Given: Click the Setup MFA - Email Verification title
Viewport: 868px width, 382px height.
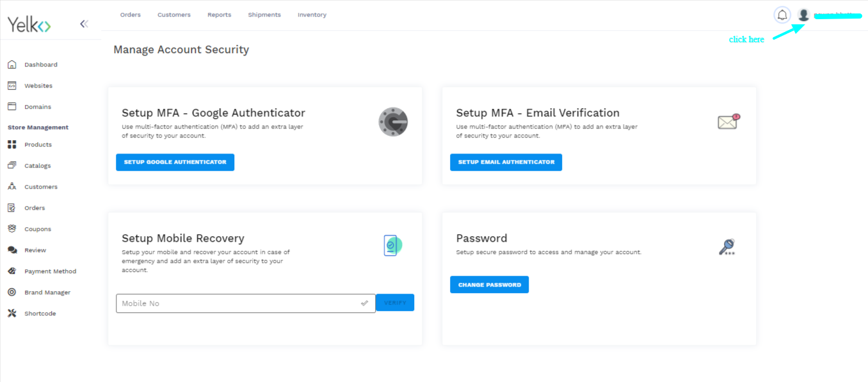Looking at the screenshot, I should pyautogui.click(x=538, y=113).
